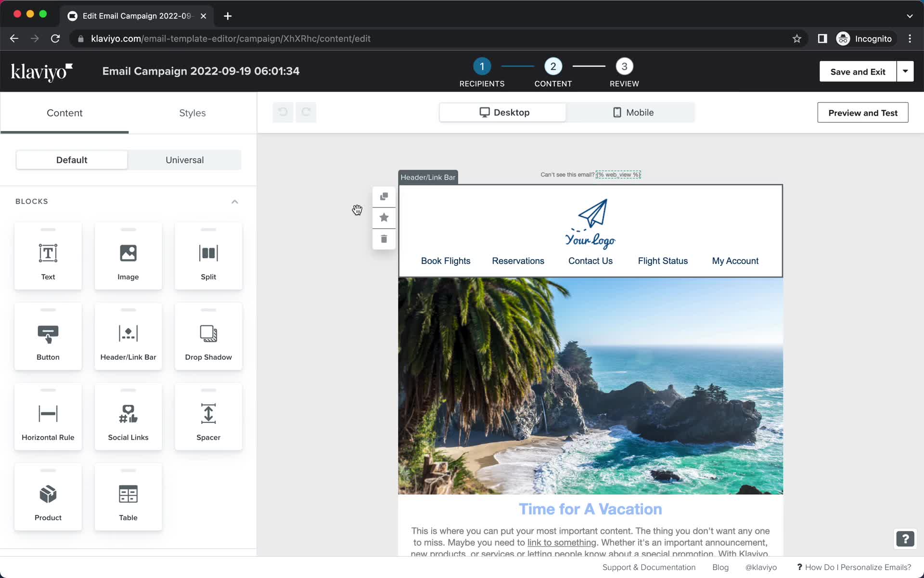Click the Product block icon
This screenshot has width=924, height=578.
(47, 494)
